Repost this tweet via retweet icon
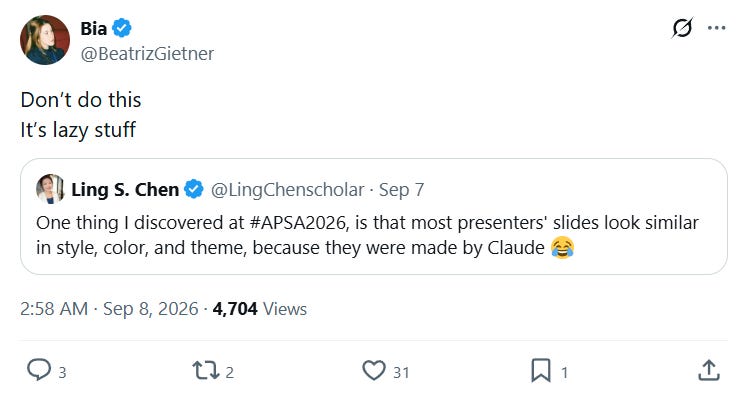Screen dimensions: 748x395 (x=206, y=370)
